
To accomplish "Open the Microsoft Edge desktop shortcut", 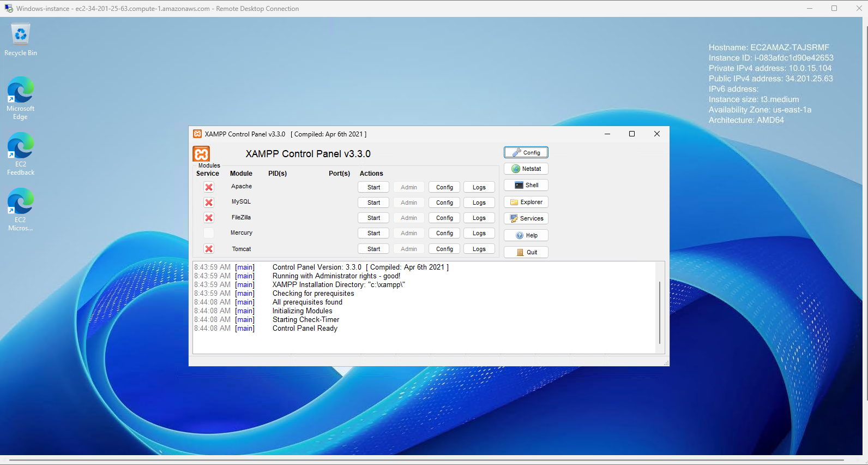I will [21, 98].
